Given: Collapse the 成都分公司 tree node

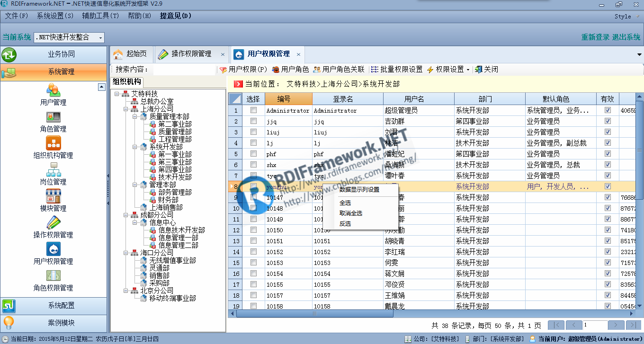Looking at the screenshot, I should [126, 215].
